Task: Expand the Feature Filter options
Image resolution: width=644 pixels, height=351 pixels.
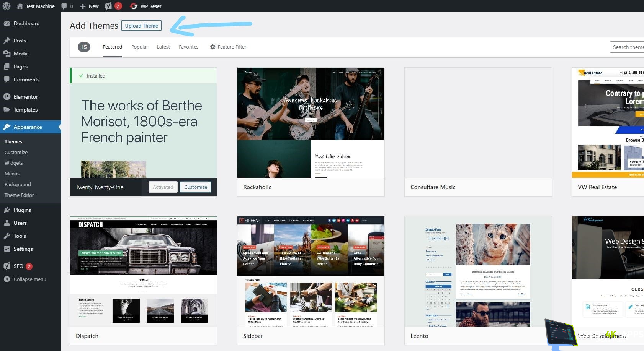Action: (x=228, y=47)
